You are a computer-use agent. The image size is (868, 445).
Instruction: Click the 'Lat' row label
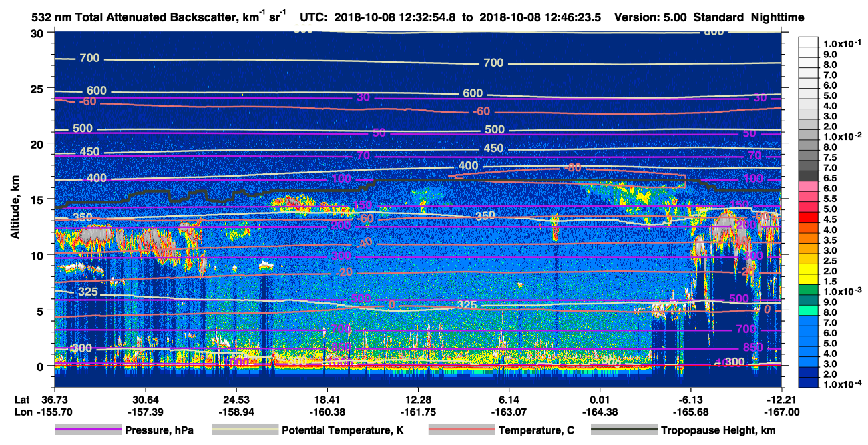[21, 399]
